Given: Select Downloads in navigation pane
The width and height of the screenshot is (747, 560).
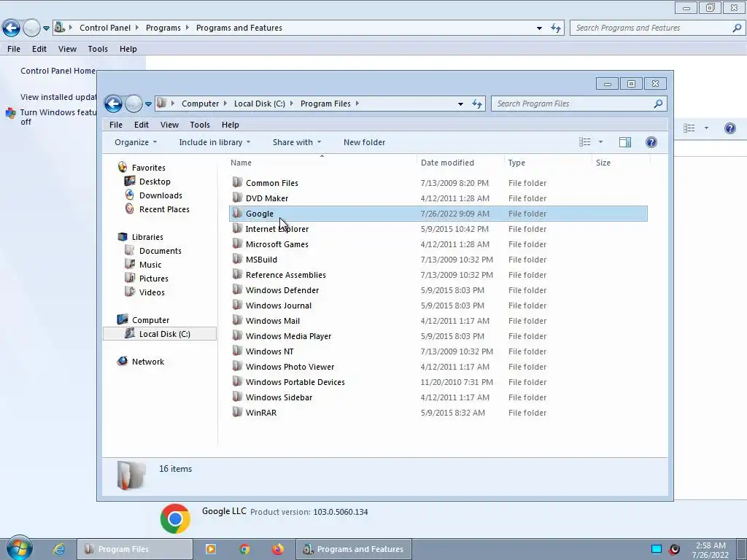Looking at the screenshot, I should [x=160, y=195].
